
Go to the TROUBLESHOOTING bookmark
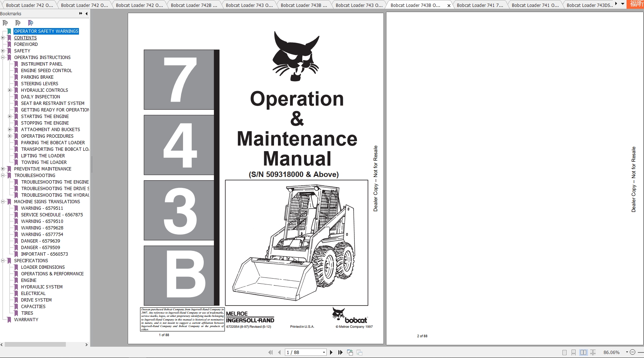tap(35, 175)
